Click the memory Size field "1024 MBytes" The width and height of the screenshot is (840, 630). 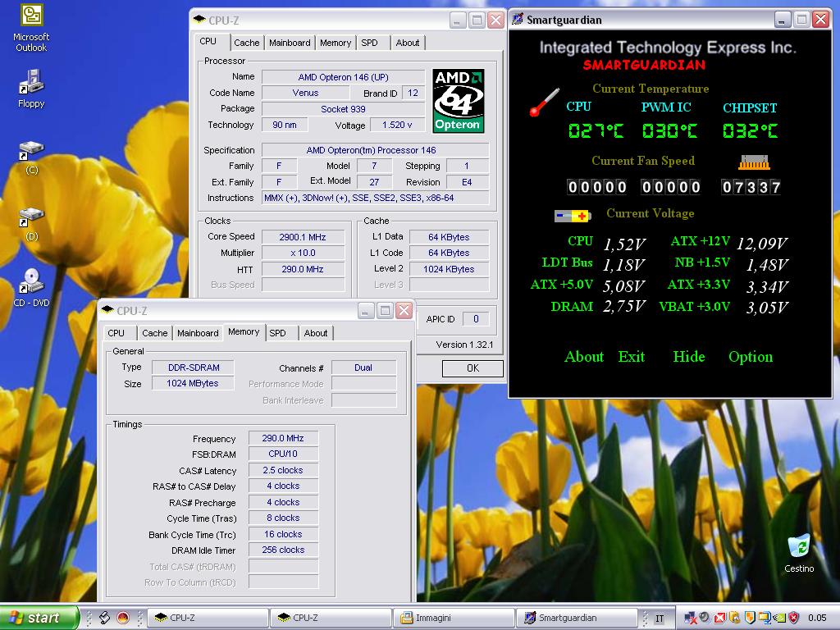(194, 383)
